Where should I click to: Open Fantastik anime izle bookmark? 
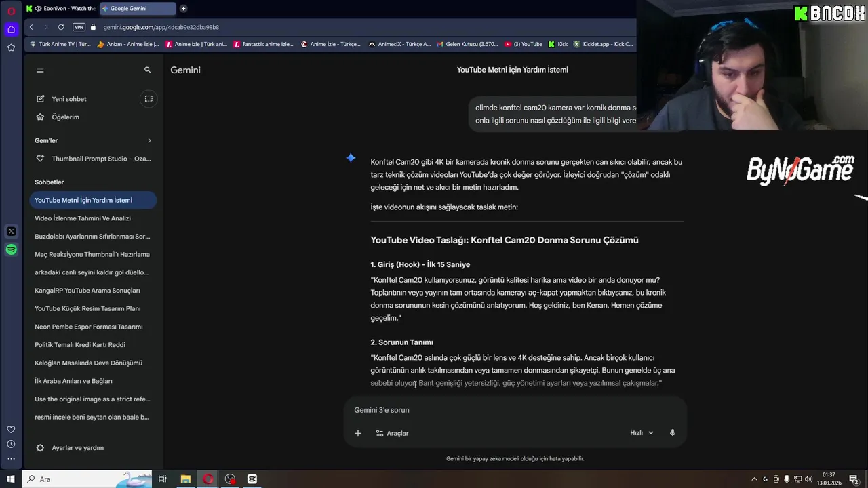tap(263, 44)
